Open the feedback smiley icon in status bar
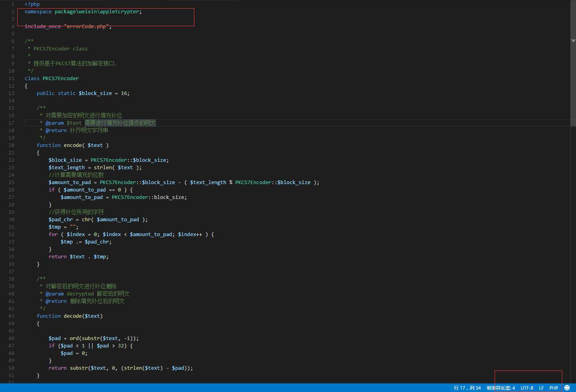Screen dimensions: 576x392 coord(567,388)
